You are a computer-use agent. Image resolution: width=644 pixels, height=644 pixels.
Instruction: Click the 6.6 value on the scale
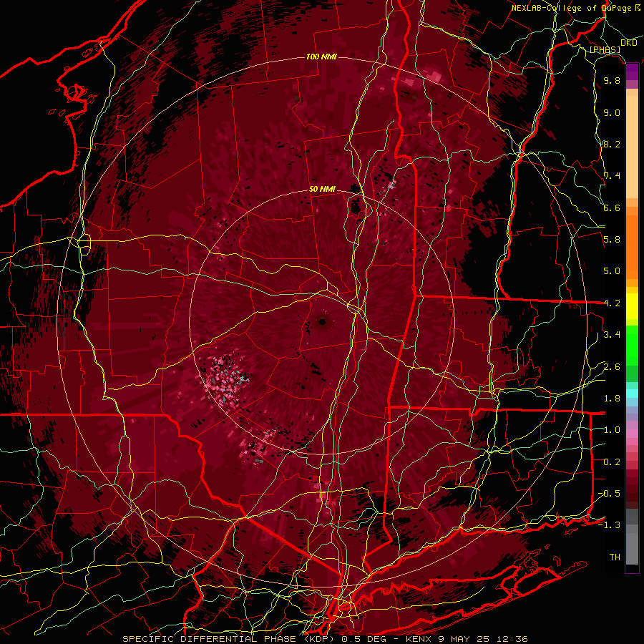click(x=612, y=208)
